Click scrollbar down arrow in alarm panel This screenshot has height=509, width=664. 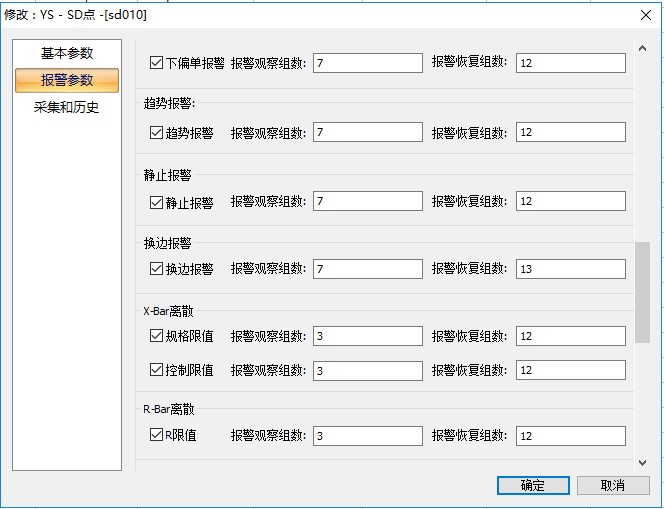pos(642,462)
